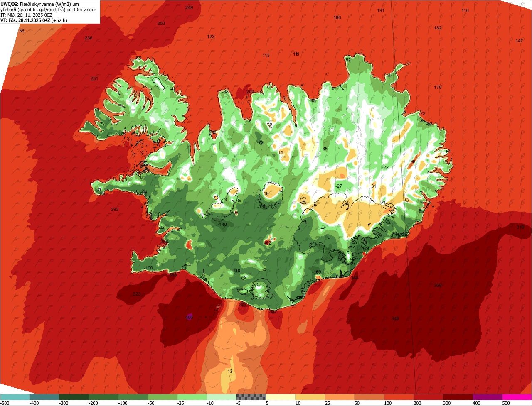Click the legend color swatch starting at -50
The width and height of the screenshot is (532, 406).
coord(162,396)
